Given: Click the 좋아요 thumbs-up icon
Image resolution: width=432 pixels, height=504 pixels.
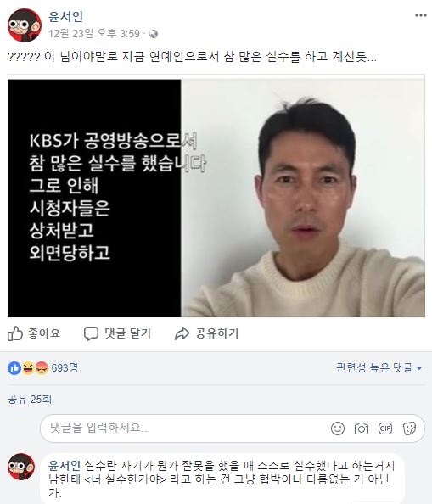Looking at the screenshot, I should click(x=15, y=333).
